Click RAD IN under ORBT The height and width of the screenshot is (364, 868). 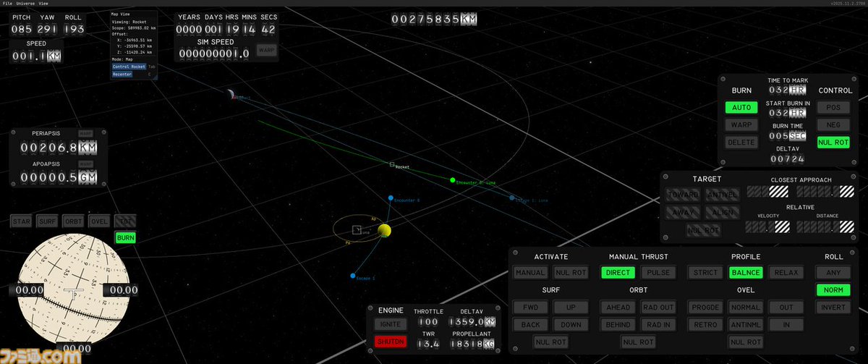tap(658, 324)
